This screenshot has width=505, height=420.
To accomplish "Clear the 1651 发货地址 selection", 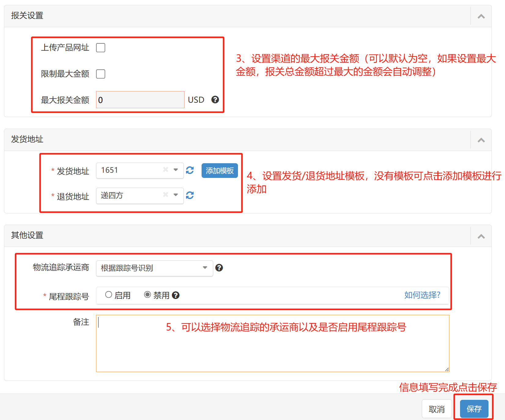I will point(165,170).
